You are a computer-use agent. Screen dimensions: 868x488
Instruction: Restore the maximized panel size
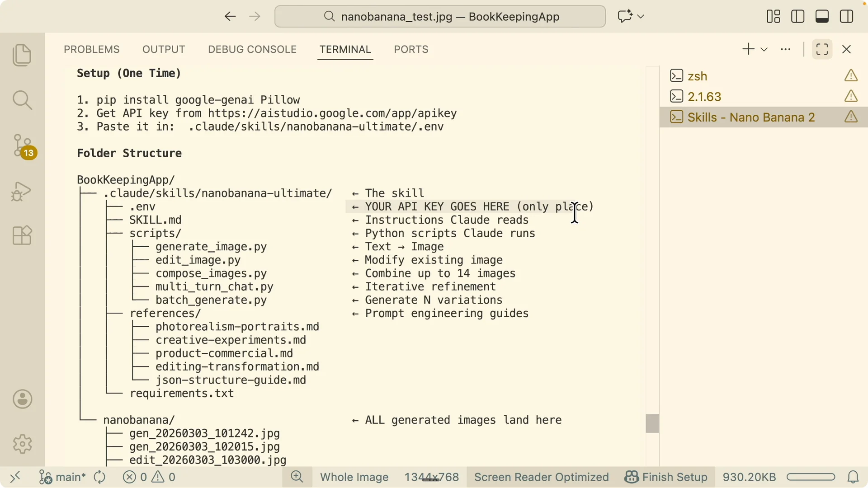822,49
